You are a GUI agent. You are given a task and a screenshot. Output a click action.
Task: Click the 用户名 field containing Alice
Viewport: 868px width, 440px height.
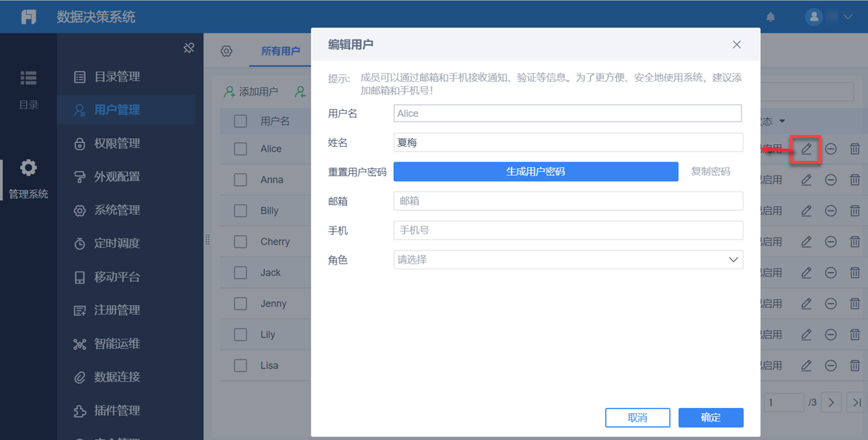click(x=568, y=114)
